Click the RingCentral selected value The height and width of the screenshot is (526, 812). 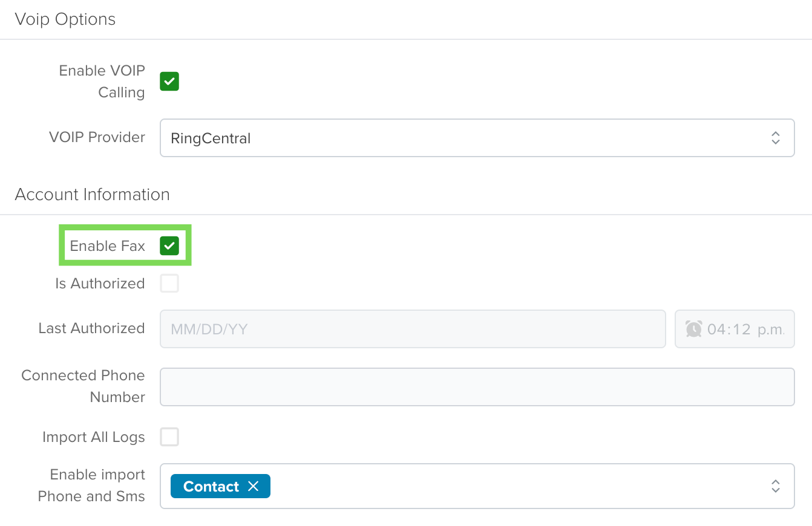[x=211, y=138]
